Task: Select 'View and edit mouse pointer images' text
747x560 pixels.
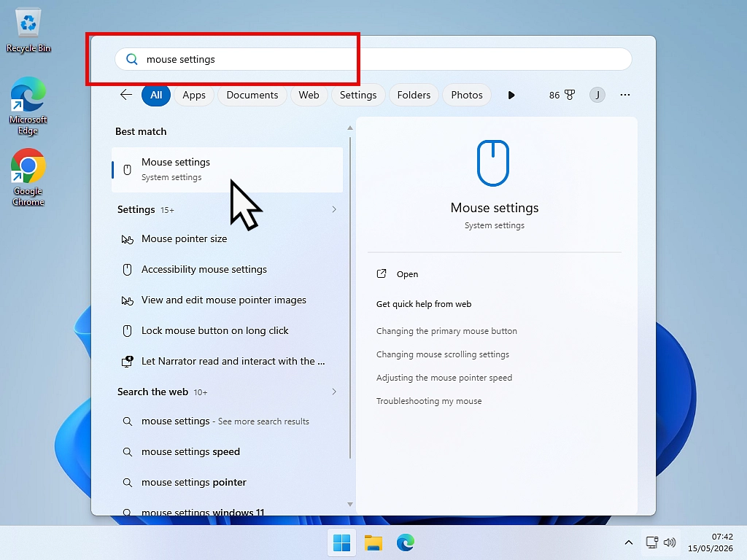Action: (x=224, y=300)
